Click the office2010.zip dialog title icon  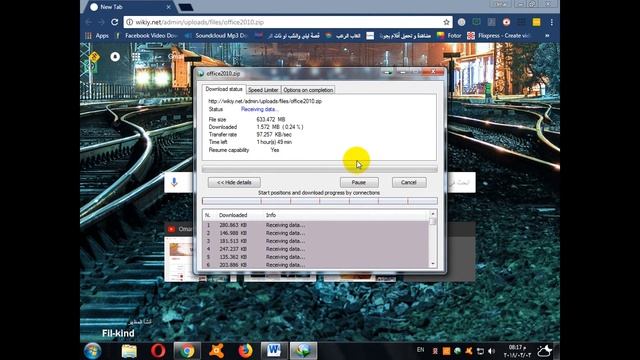click(201, 73)
